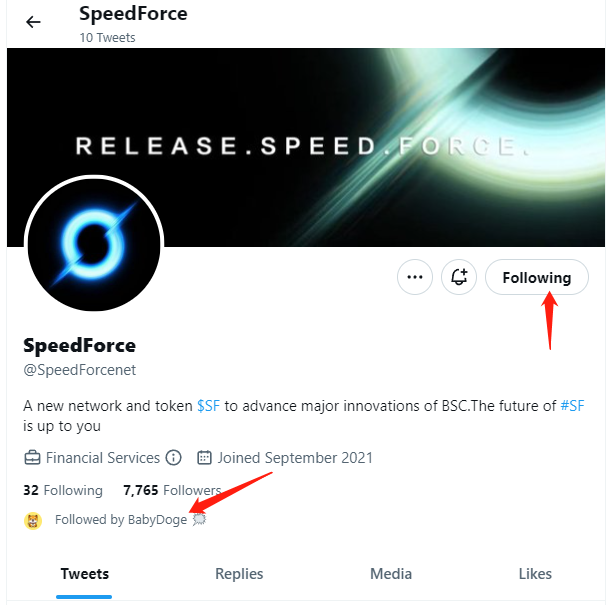Image resolution: width=606 pixels, height=605 pixels.
Task: Switch to the Tweets tab
Action: (84, 573)
